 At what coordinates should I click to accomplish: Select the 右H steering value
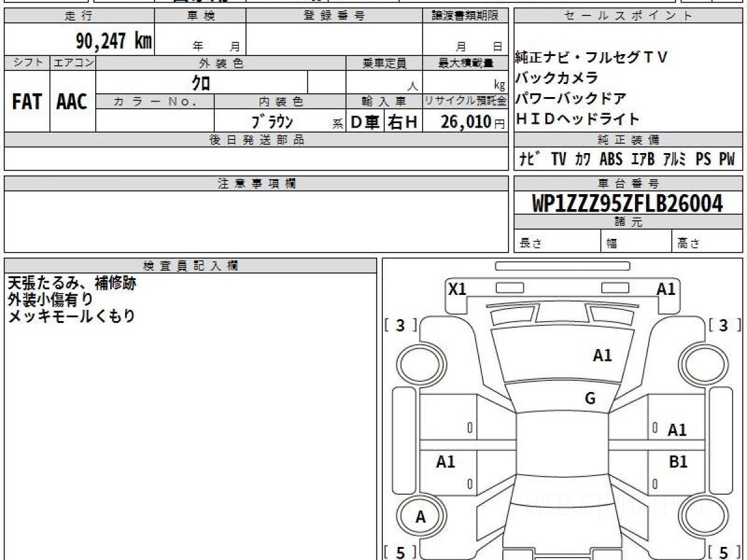[403, 123]
